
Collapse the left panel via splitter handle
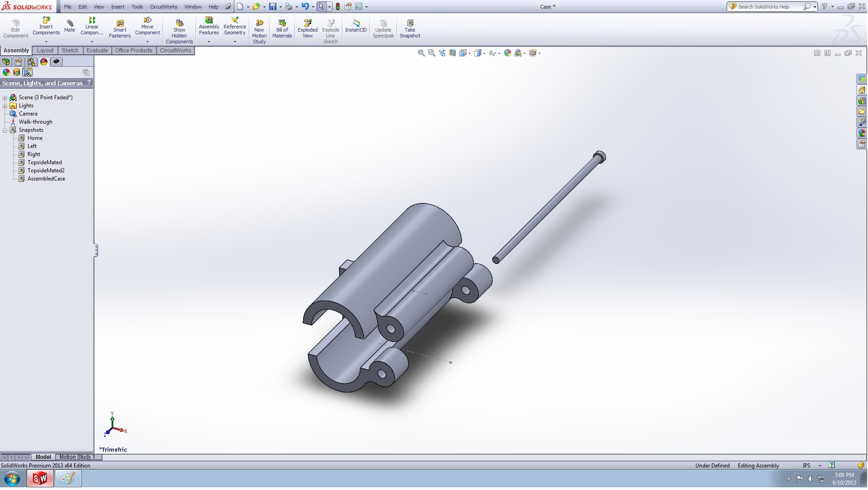pos(96,251)
